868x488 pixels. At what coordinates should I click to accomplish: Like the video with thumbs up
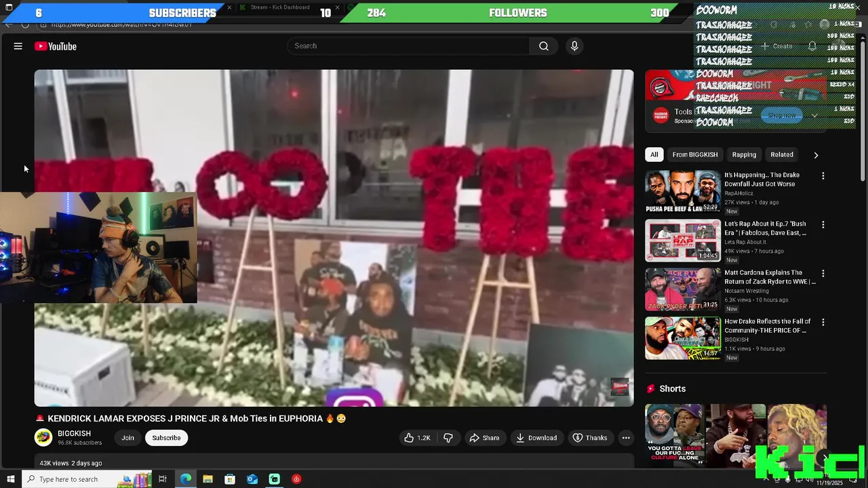point(417,438)
